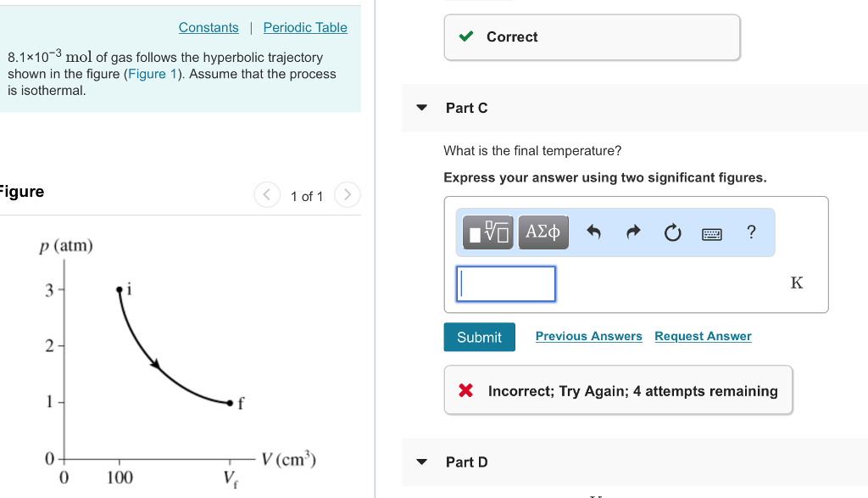
Task: Open the Periodic Table
Action: pos(304,27)
